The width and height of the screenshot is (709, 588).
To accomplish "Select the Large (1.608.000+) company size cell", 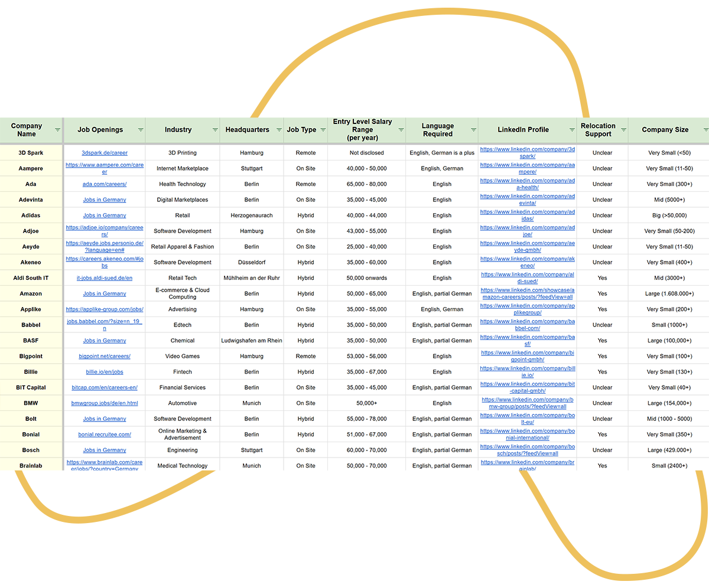I will tap(669, 293).
